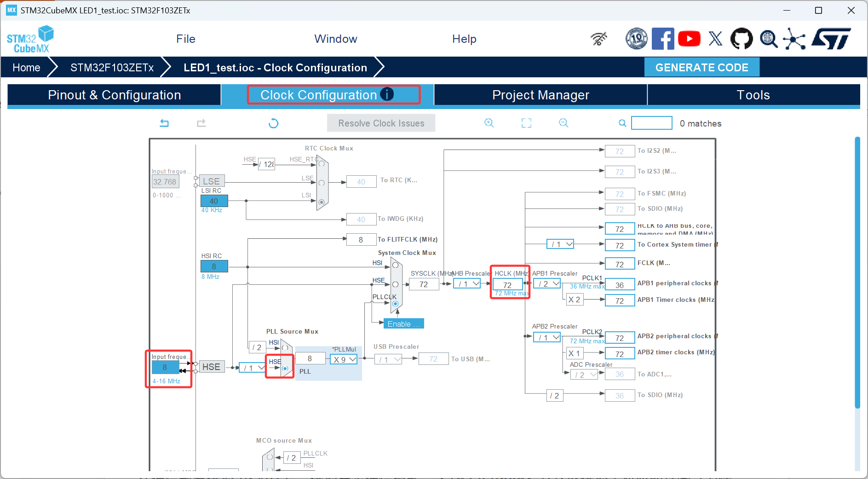
Task: Select PLLCLK on MCO source Mux
Action: (x=270, y=457)
